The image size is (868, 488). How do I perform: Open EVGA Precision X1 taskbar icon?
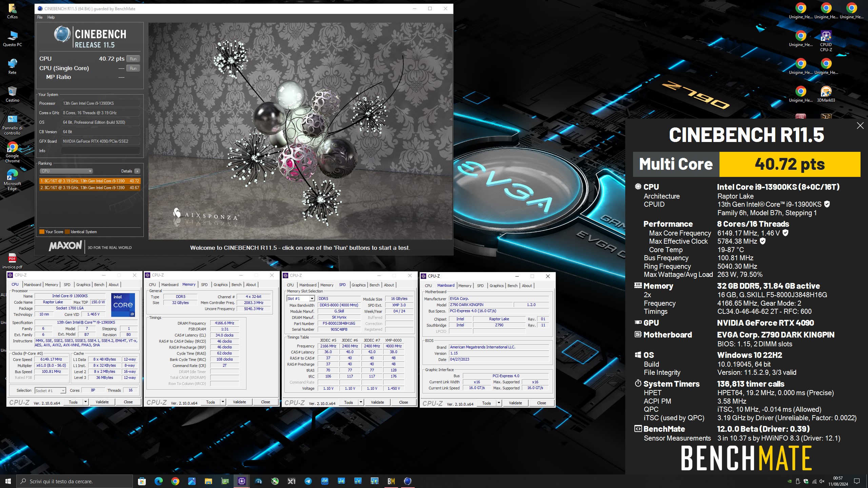(x=291, y=481)
